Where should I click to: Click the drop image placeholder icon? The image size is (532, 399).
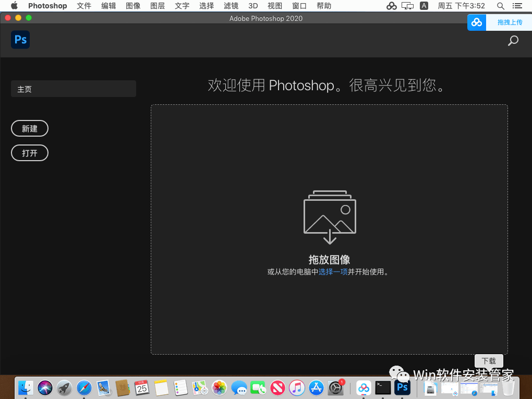point(330,217)
